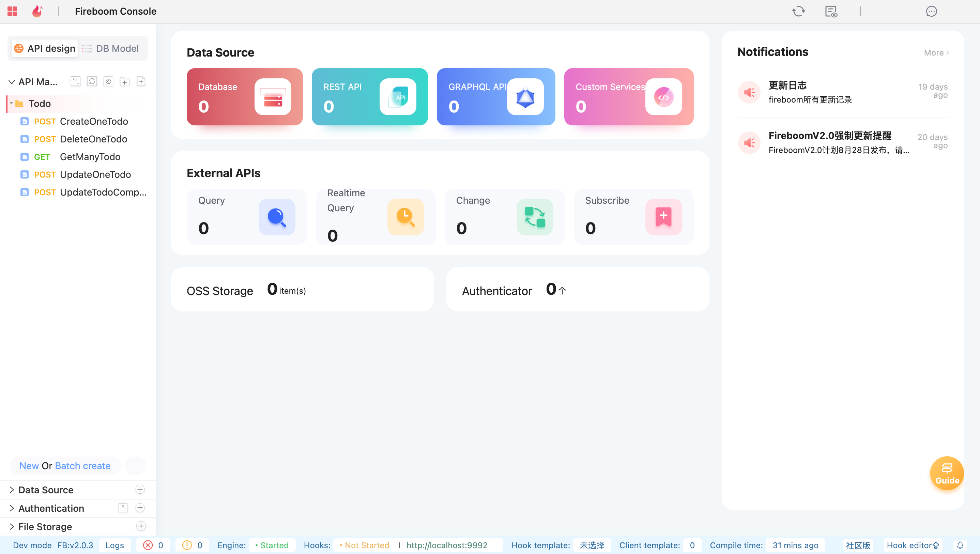Click the refresh icon beside API Ma... header

92,81
